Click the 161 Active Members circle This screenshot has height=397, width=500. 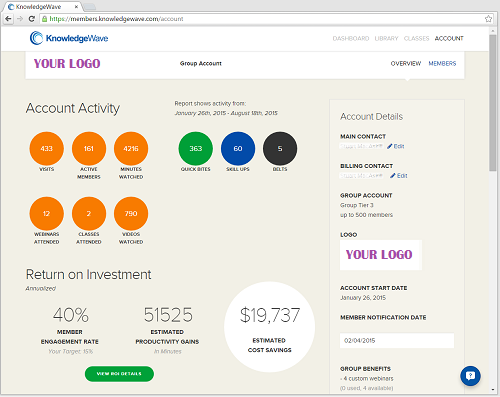tap(89, 149)
